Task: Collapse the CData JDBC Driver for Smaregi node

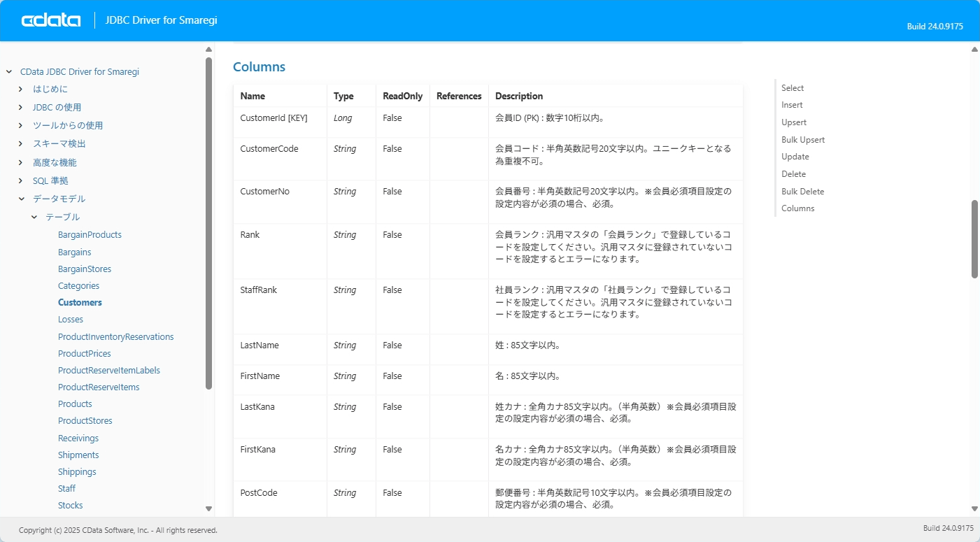Action: pos(9,71)
